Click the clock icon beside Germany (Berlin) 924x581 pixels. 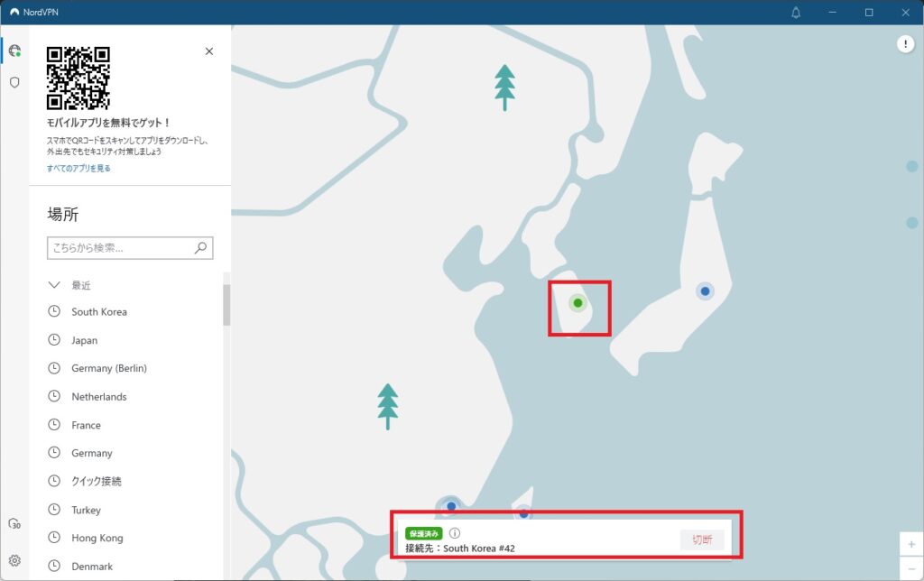pos(54,368)
